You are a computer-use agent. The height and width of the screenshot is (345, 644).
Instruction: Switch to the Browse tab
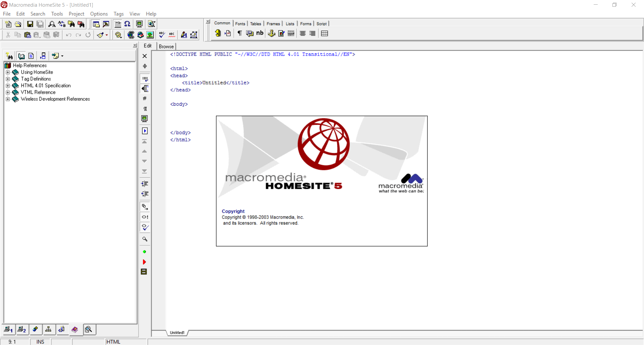pos(166,46)
